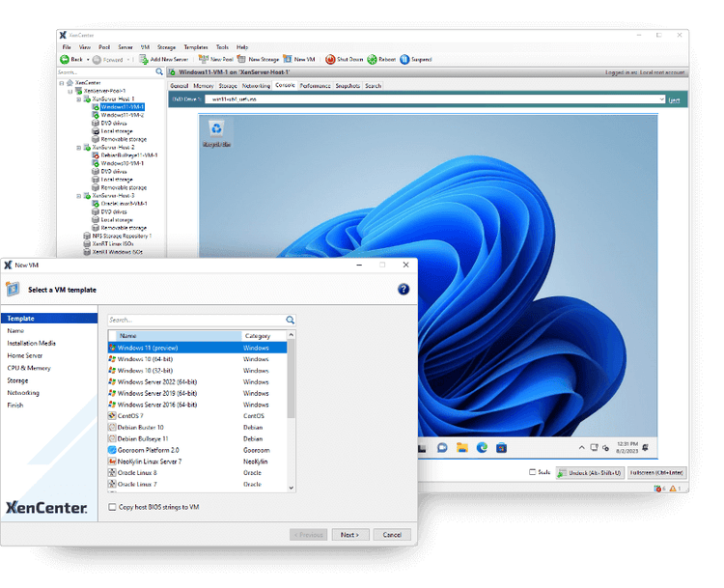
Task: Open File Explorer in VM taskbar
Action: click(462, 448)
